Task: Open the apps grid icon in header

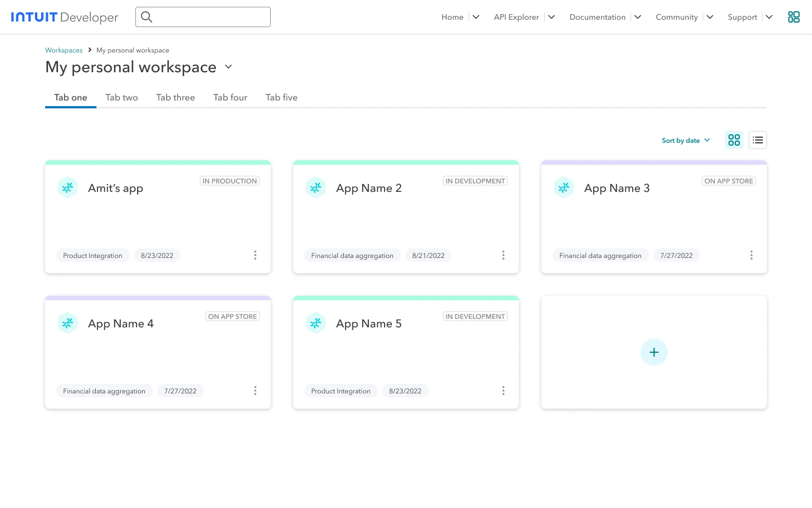Action: point(794,17)
